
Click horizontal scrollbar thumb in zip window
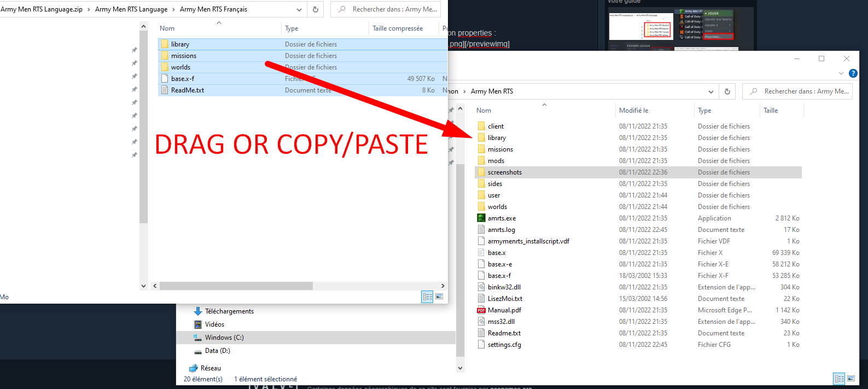(236, 286)
